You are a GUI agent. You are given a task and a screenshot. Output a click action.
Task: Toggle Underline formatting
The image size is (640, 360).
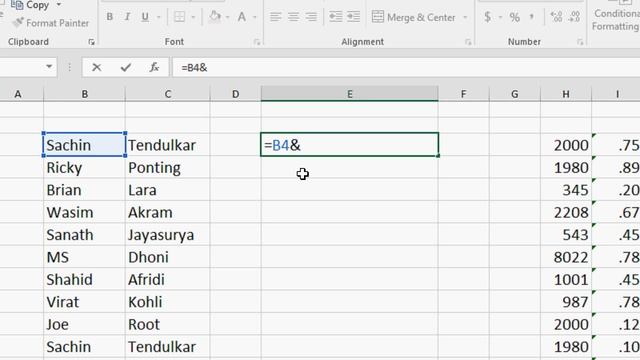[x=145, y=17]
